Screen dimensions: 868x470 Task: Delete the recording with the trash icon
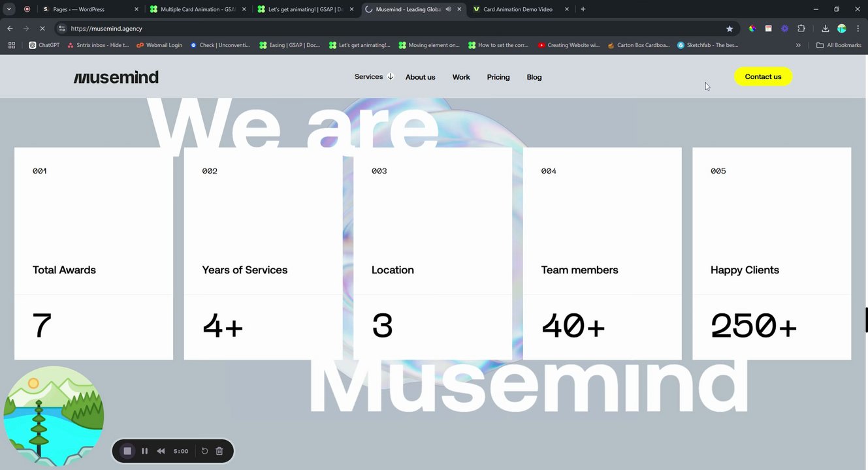coord(219,451)
